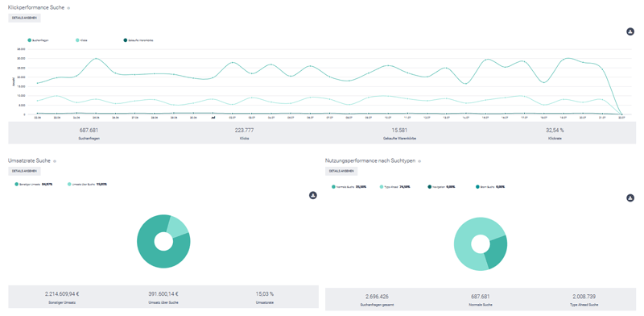This screenshot has height=316, width=644.
Task: Toggle Normale Suche legend entry
Action: point(349,187)
